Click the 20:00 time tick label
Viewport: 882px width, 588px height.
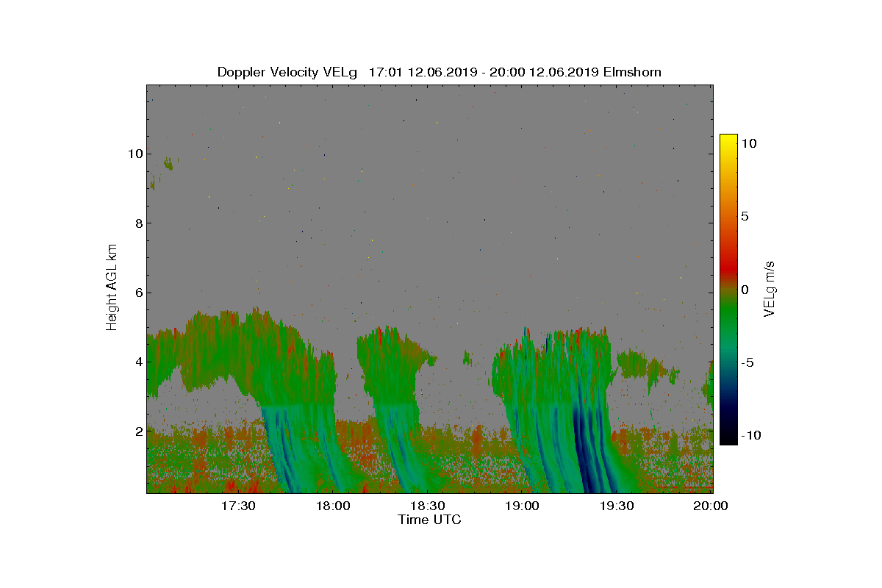click(711, 506)
